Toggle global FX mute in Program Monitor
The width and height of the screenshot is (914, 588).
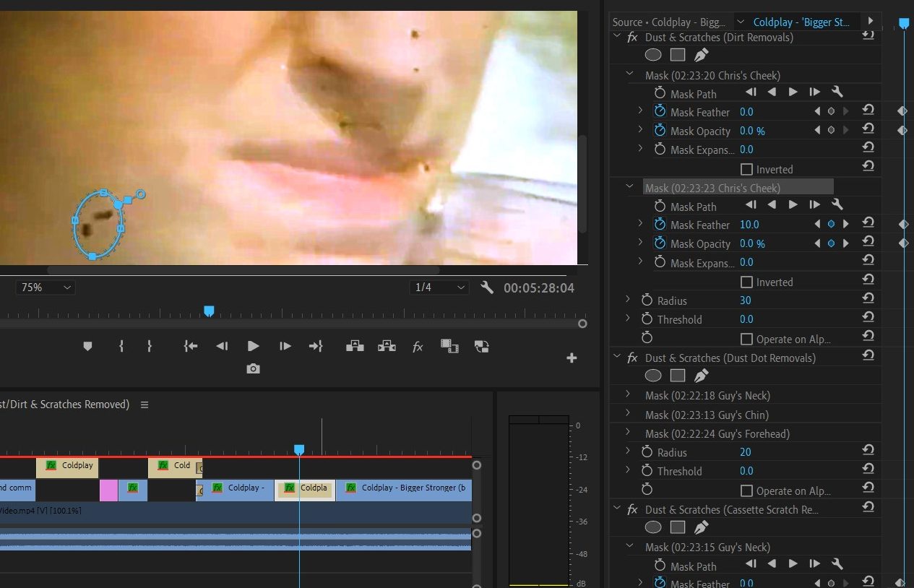(418, 347)
